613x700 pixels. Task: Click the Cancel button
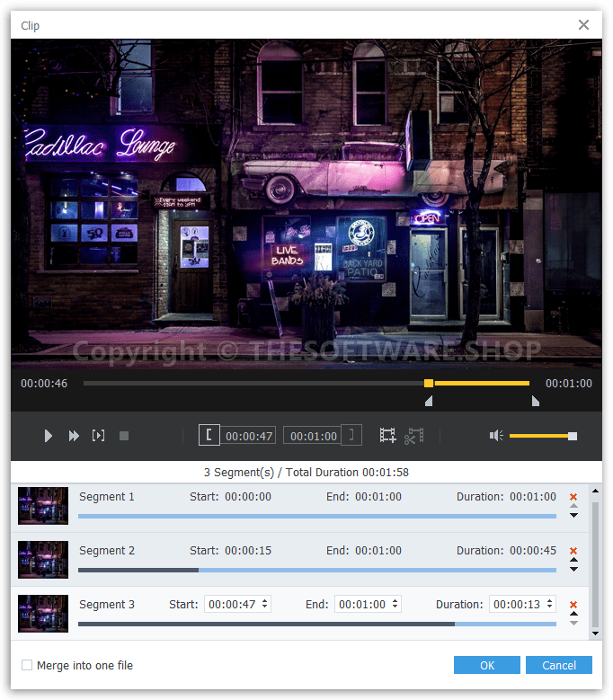point(559,665)
